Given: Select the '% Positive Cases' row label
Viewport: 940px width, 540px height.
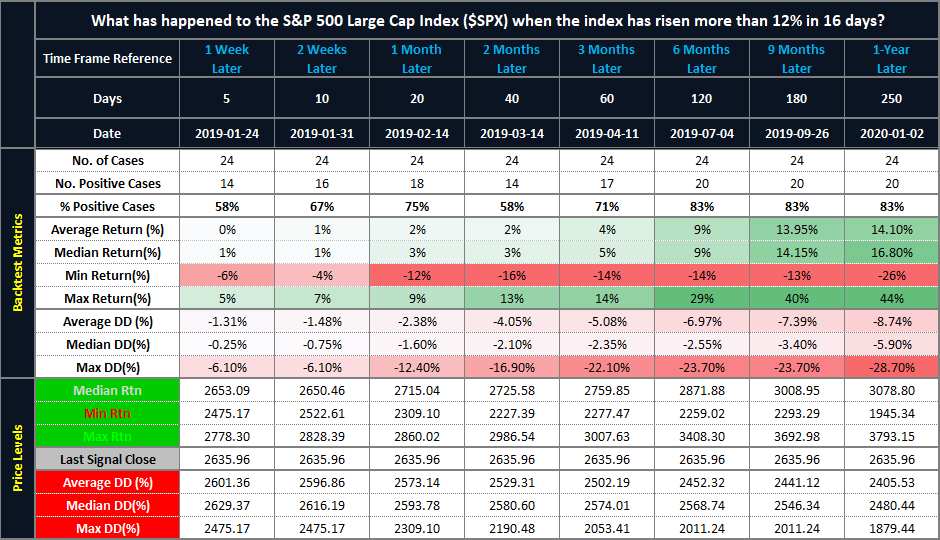Looking at the screenshot, I should point(107,206).
